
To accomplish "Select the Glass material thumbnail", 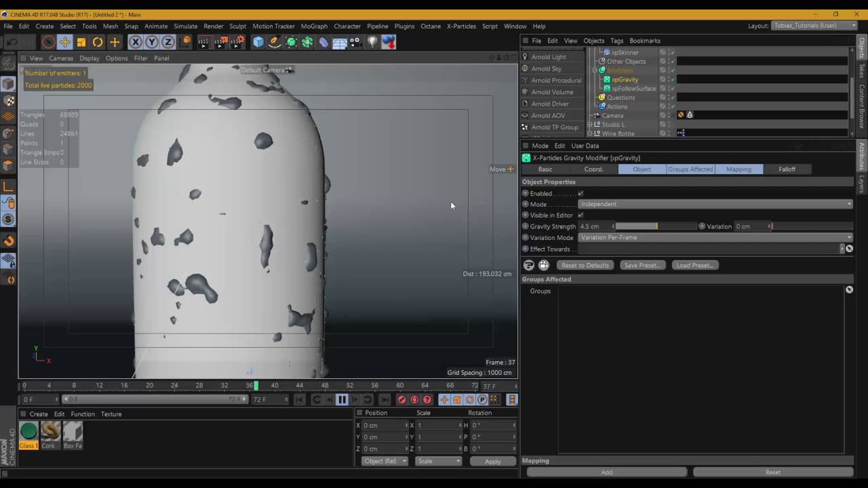I will pyautogui.click(x=28, y=431).
